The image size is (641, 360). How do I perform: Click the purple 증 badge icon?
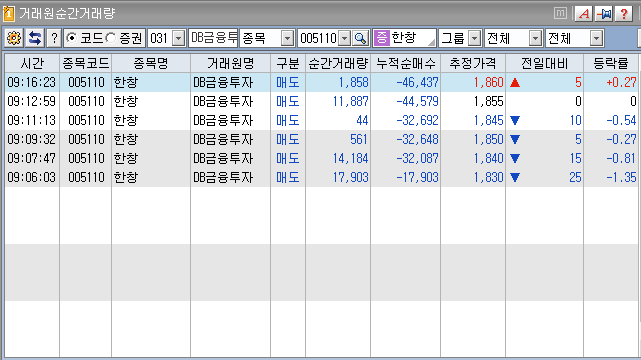pyautogui.click(x=381, y=38)
